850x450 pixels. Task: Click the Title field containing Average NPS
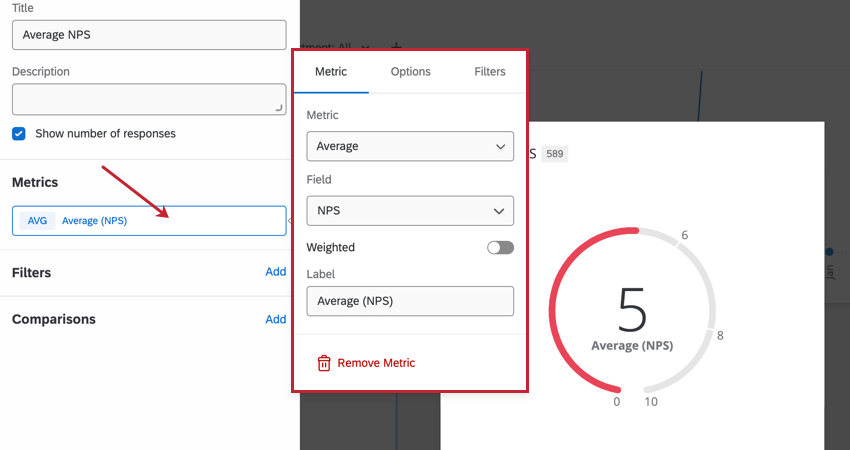click(149, 35)
